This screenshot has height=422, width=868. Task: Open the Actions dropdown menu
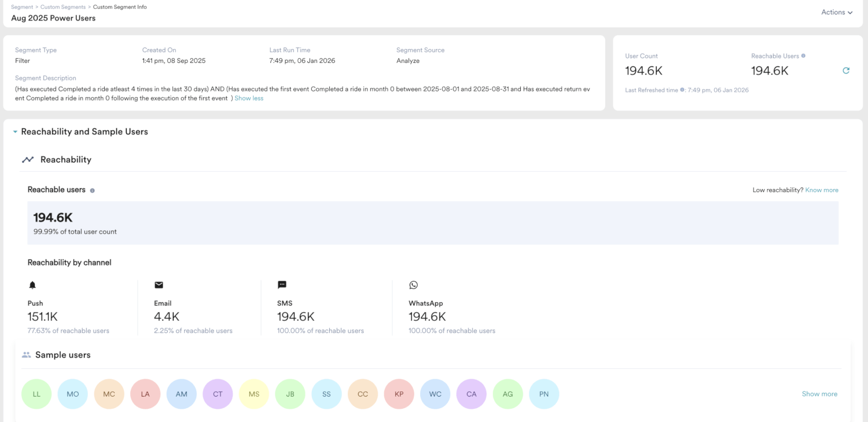[x=837, y=12]
